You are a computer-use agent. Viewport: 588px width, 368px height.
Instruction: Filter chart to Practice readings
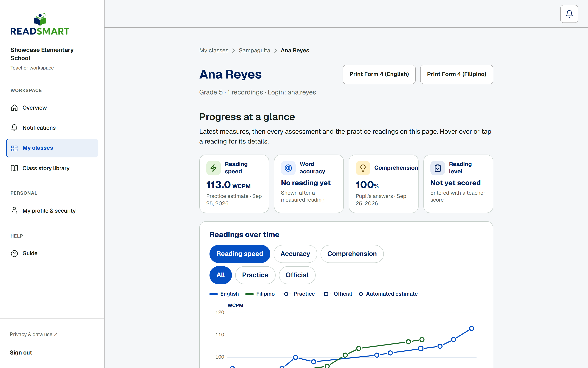(x=255, y=275)
